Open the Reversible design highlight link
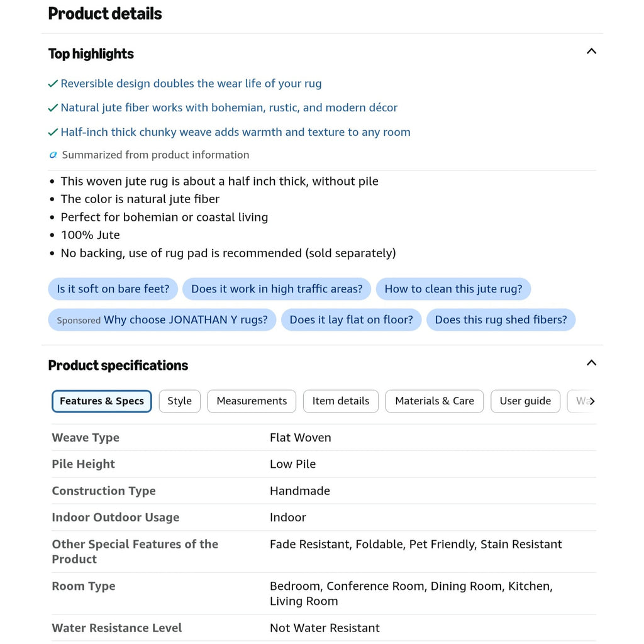 click(x=191, y=84)
